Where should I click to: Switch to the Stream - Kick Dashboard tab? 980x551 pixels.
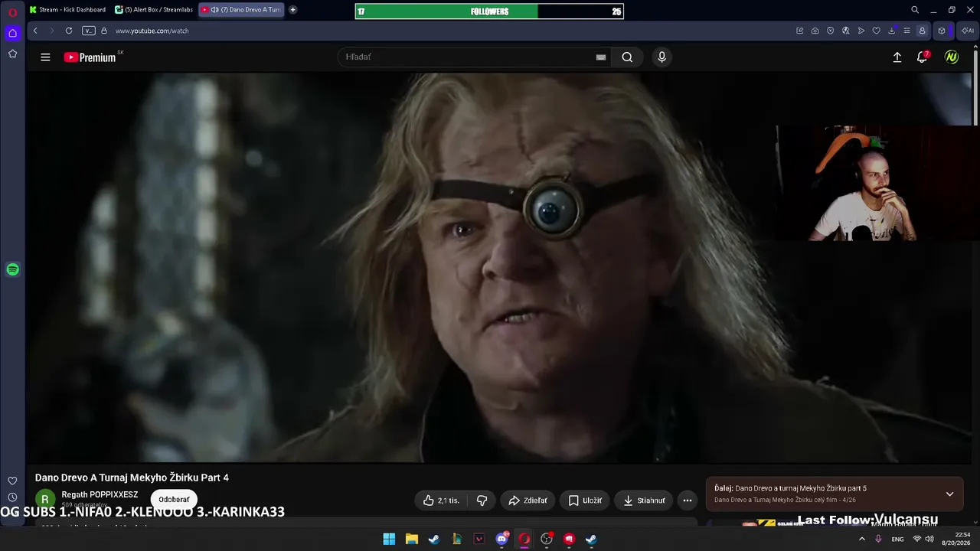[x=67, y=10]
